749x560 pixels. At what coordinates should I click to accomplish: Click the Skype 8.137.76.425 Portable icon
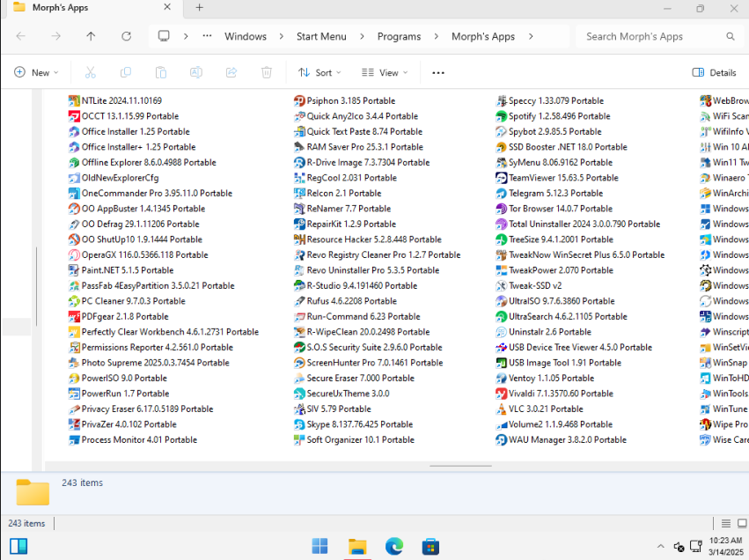(x=299, y=424)
